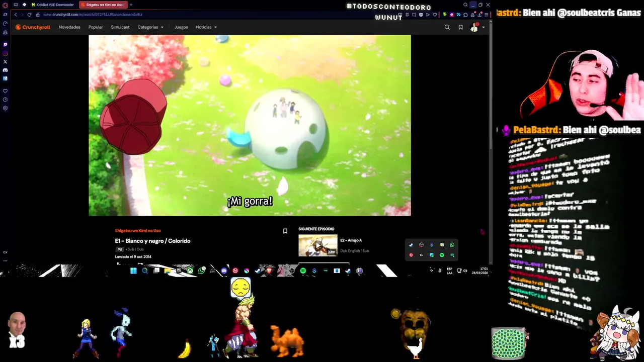This screenshot has height=362, width=644.
Task: Open Discord from the taskbar
Action: [224, 270]
